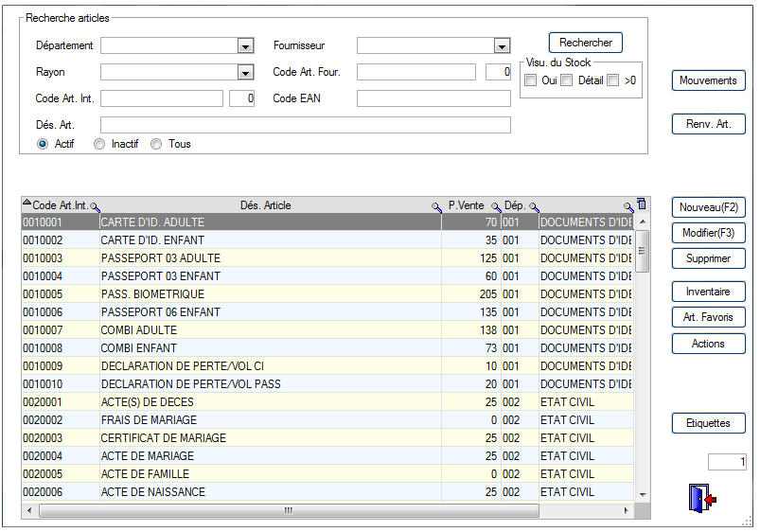This screenshot has height=532, width=760.
Task: Select the Inactif radio button
Action: coord(99,144)
